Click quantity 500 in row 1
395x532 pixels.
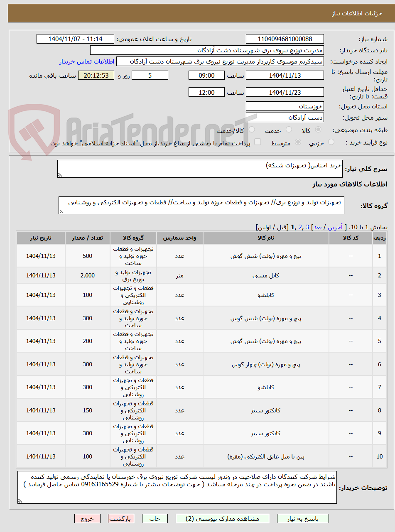tap(88, 256)
